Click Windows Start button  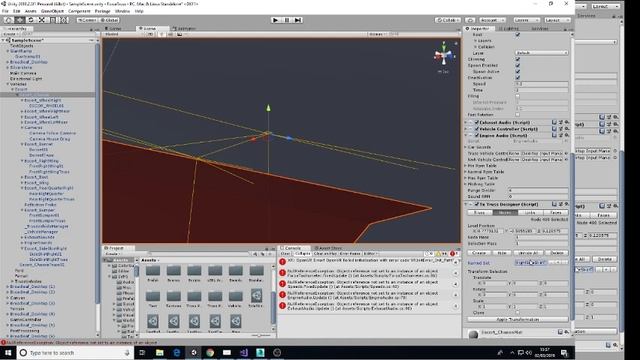click(8, 353)
